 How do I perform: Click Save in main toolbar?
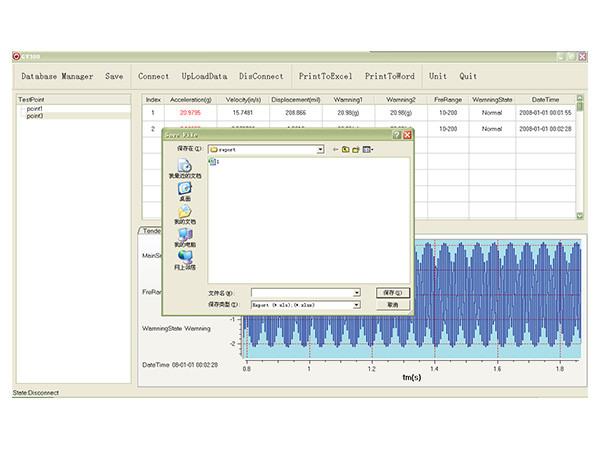[x=114, y=76]
